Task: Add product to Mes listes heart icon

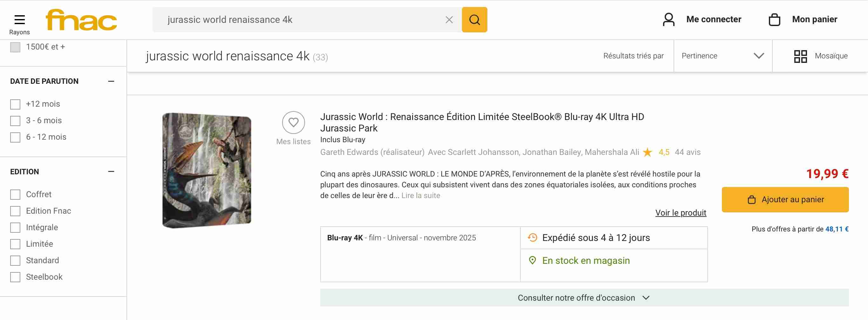Action: [x=293, y=123]
